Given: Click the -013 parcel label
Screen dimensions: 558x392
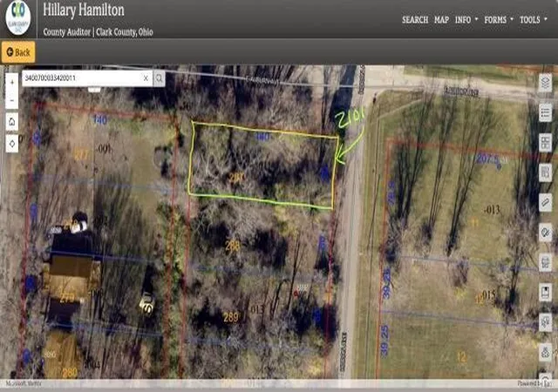Looking at the screenshot, I should pyautogui.click(x=492, y=210).
